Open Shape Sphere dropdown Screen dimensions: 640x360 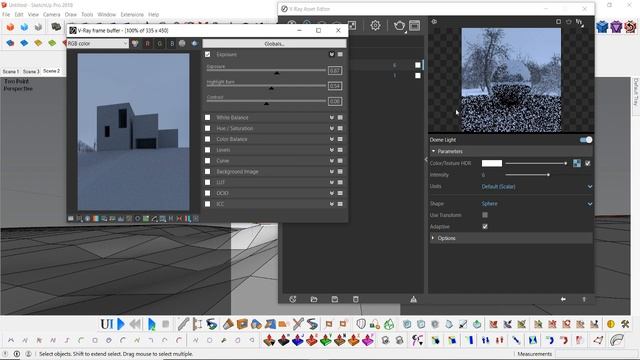(537, 204)
